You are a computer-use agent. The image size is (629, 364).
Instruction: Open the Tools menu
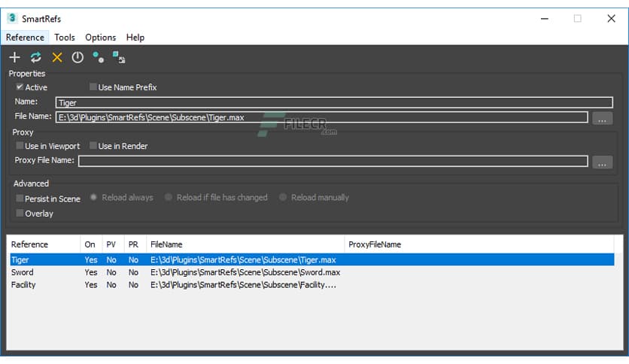click(x=65, y=38)
